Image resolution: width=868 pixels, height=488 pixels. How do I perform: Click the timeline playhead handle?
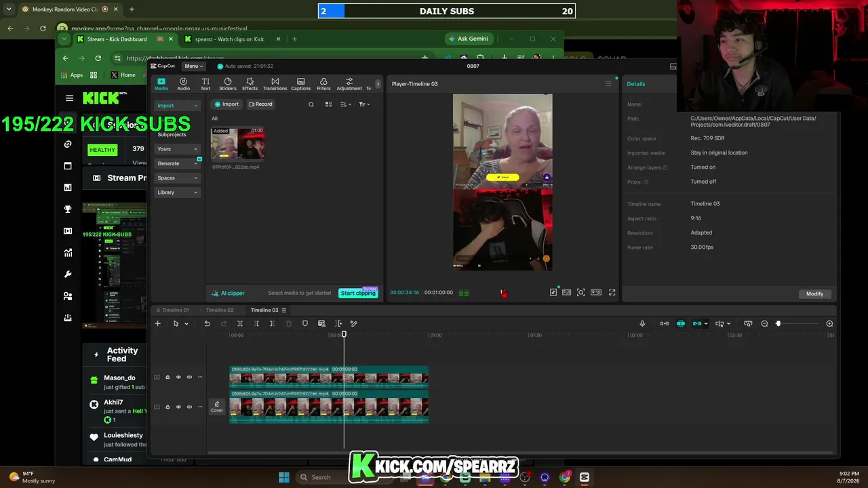344,334
